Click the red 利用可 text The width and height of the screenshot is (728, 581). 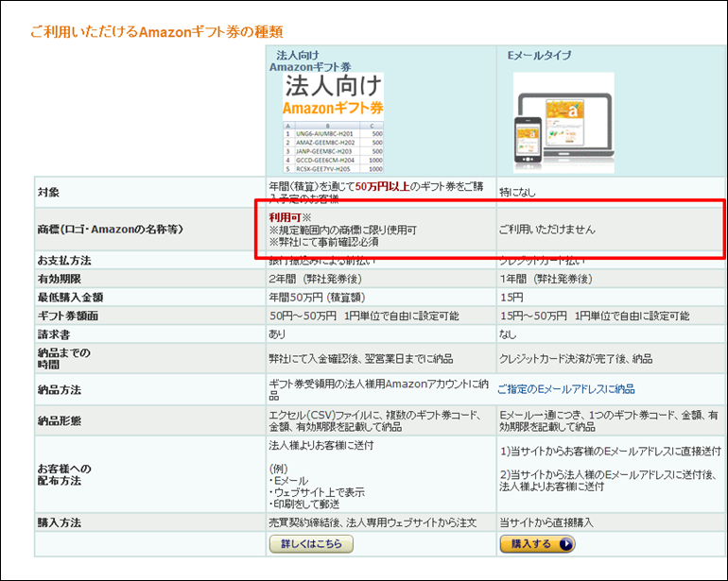286,217
